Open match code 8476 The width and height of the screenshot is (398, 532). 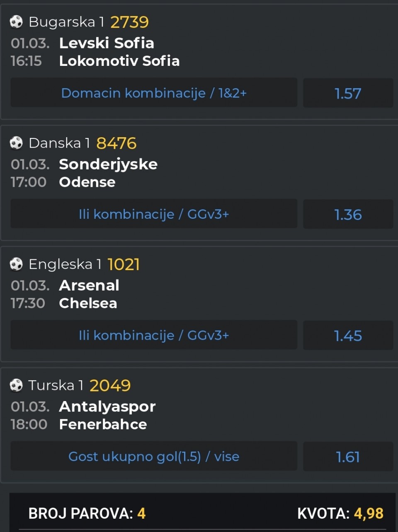(116, 143)
